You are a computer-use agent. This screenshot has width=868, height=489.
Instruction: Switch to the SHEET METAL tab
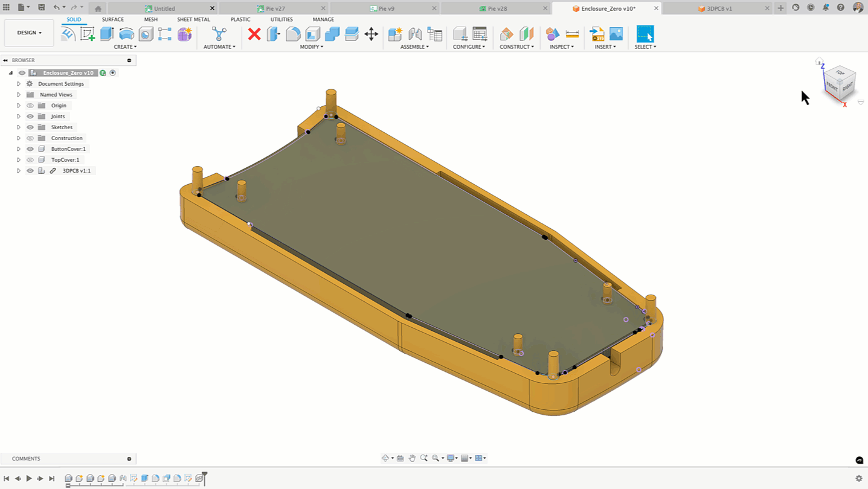(x=193, y=19)
